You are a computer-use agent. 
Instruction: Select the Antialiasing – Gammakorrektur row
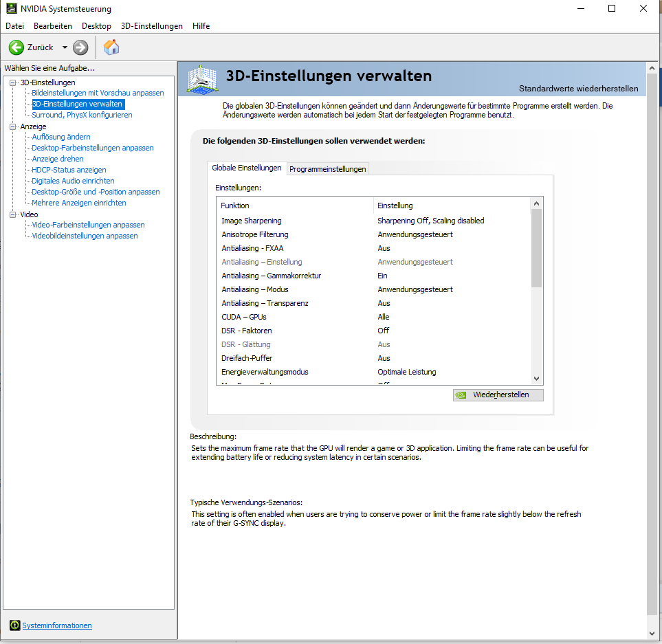[x=375, y=276]
